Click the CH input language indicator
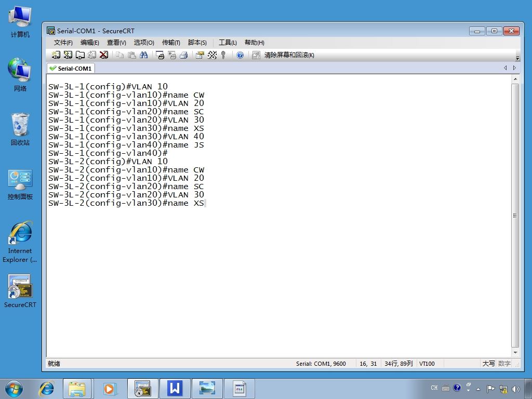 [434, 388]
